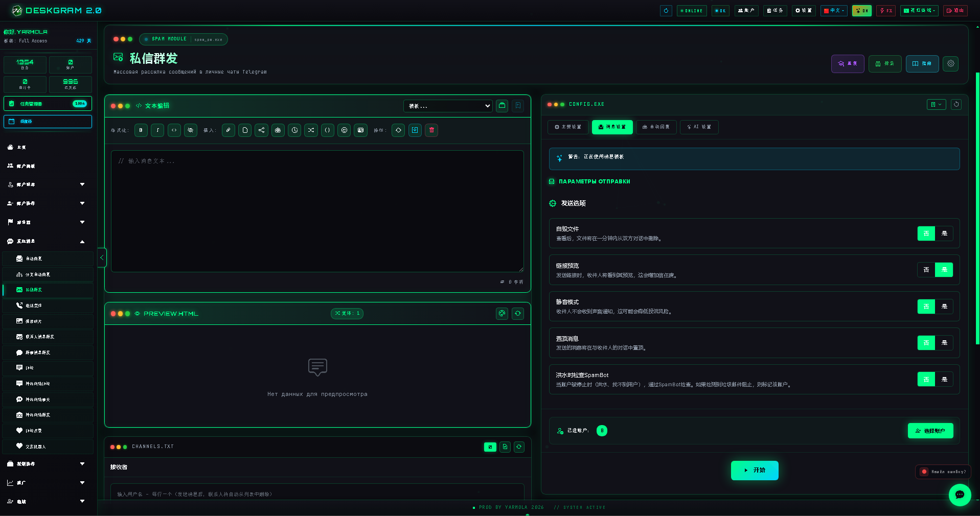Open 账户 in the top bar
The height and width of the screenshot is (516, 980).
tap(746, 11)
